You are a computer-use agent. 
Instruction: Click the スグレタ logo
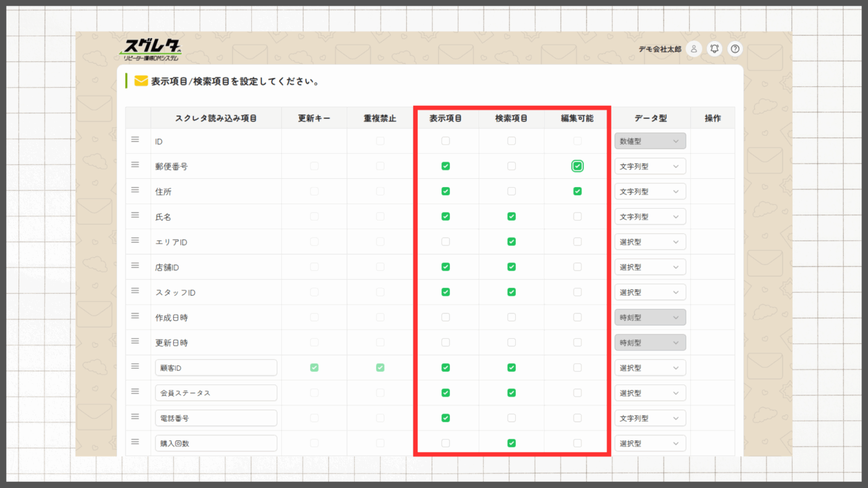(x=151, y=49)
